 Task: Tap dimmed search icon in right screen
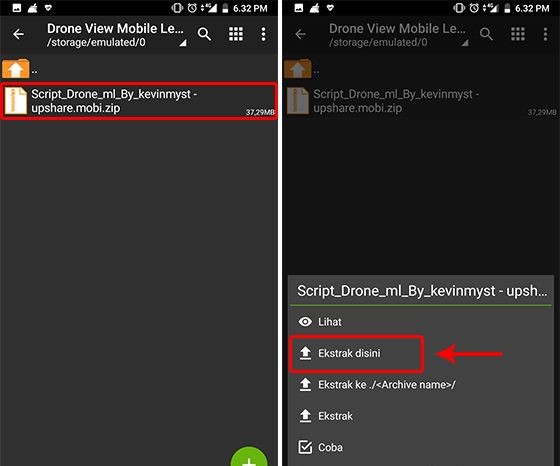tap(486, 34)
